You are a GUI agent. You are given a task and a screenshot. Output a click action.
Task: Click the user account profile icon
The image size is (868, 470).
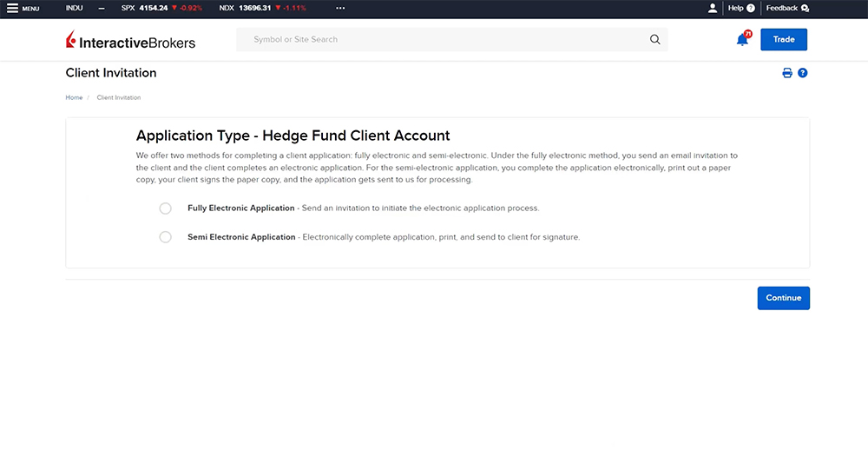coord(713,8)
